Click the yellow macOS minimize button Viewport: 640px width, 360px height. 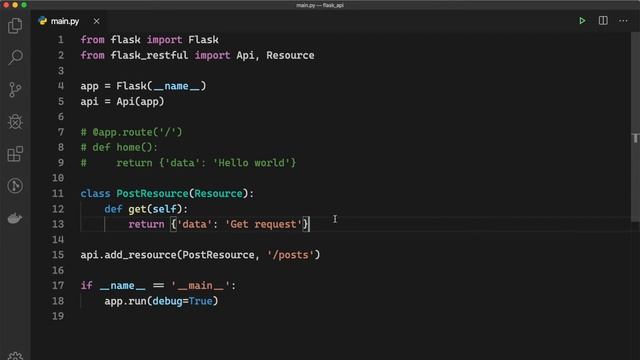point(15,5)
